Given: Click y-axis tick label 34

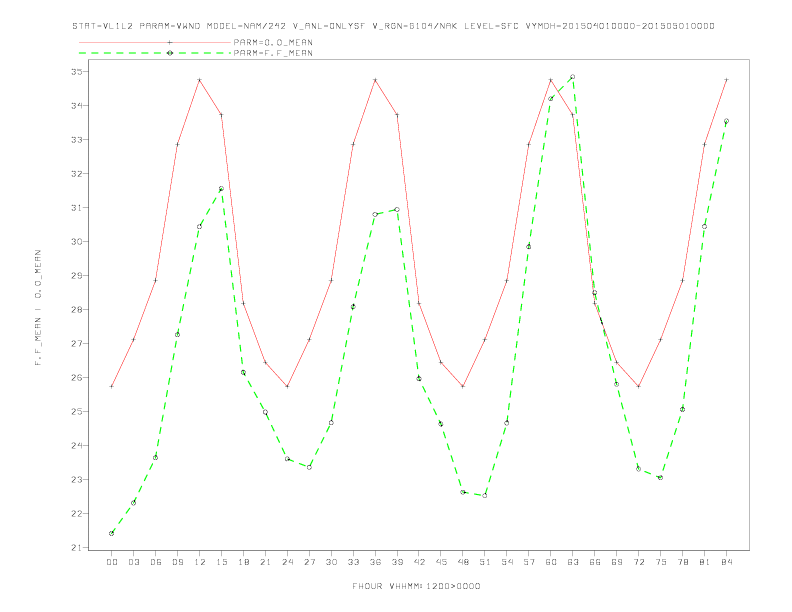Looking at the screenshot, I should (x=77, y=106).
